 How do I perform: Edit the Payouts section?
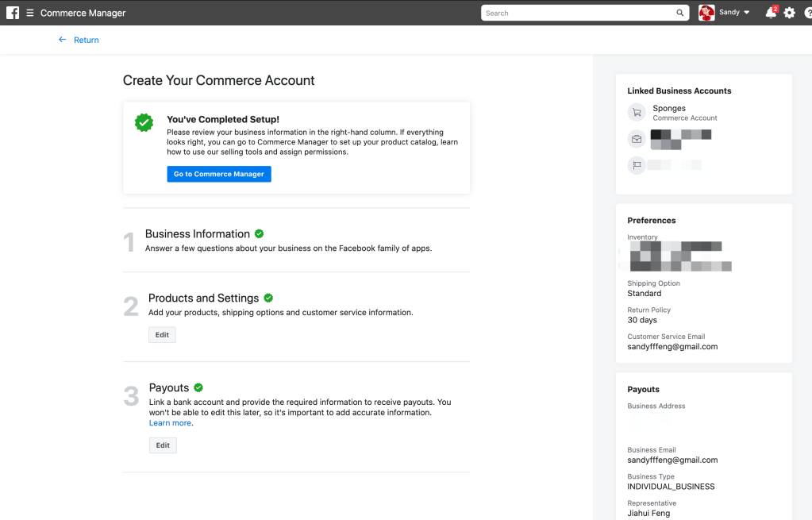(163, 445)
